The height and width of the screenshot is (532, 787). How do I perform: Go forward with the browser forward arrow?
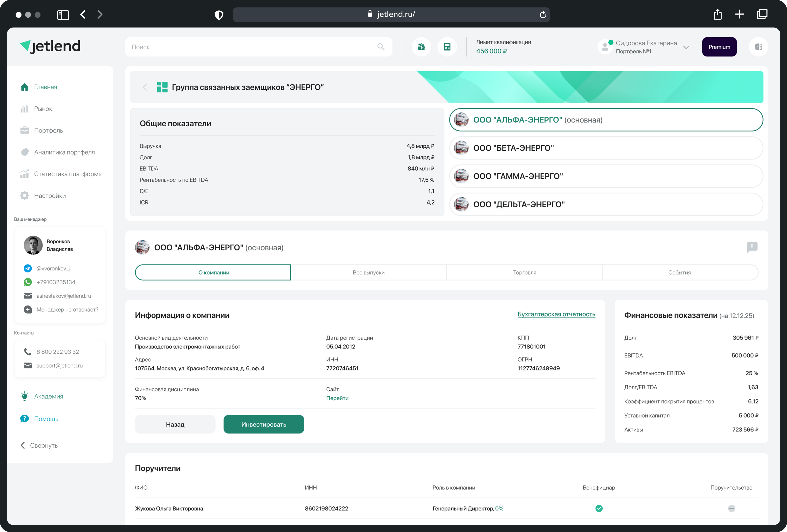coord(99,15)
